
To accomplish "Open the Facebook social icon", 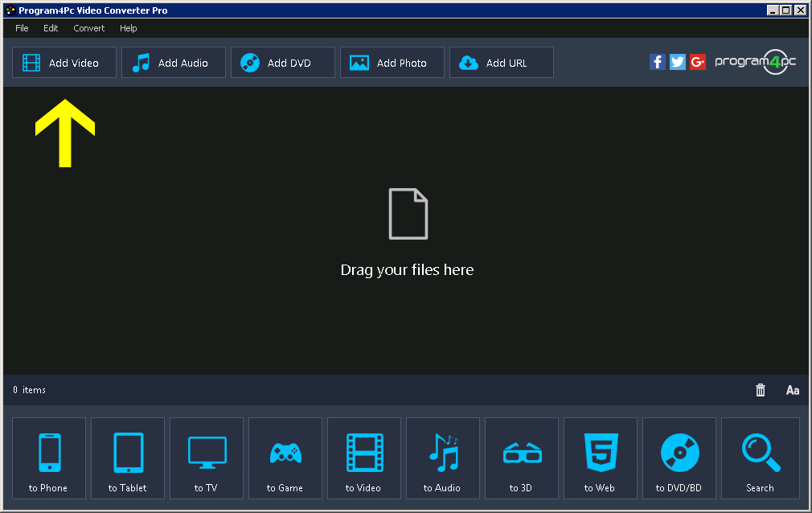I will (x=657, y=61).
